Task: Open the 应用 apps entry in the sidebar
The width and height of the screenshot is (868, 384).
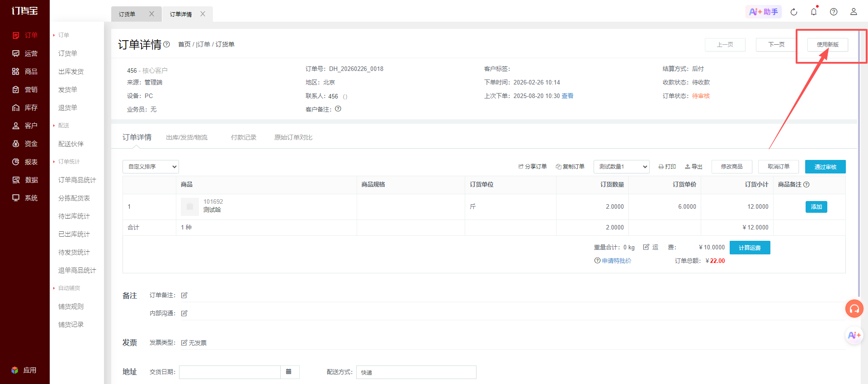Action: [24, 370]
